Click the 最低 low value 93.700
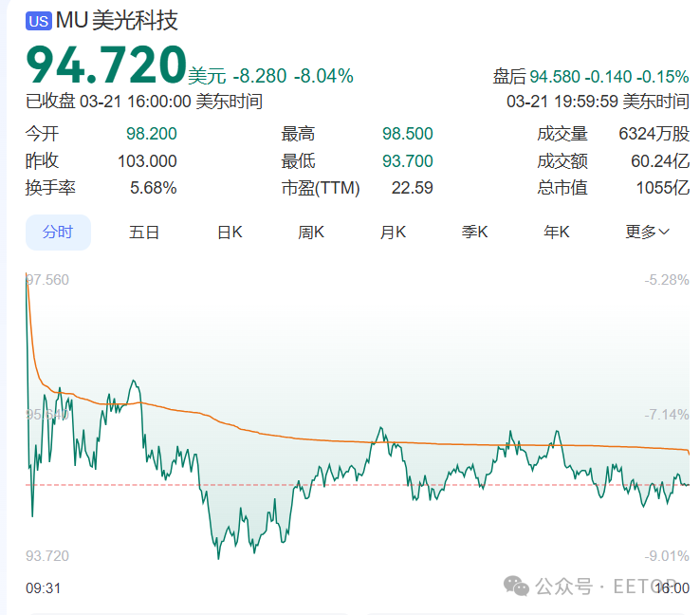The image size is (700, 615). (x=407, y=161)
